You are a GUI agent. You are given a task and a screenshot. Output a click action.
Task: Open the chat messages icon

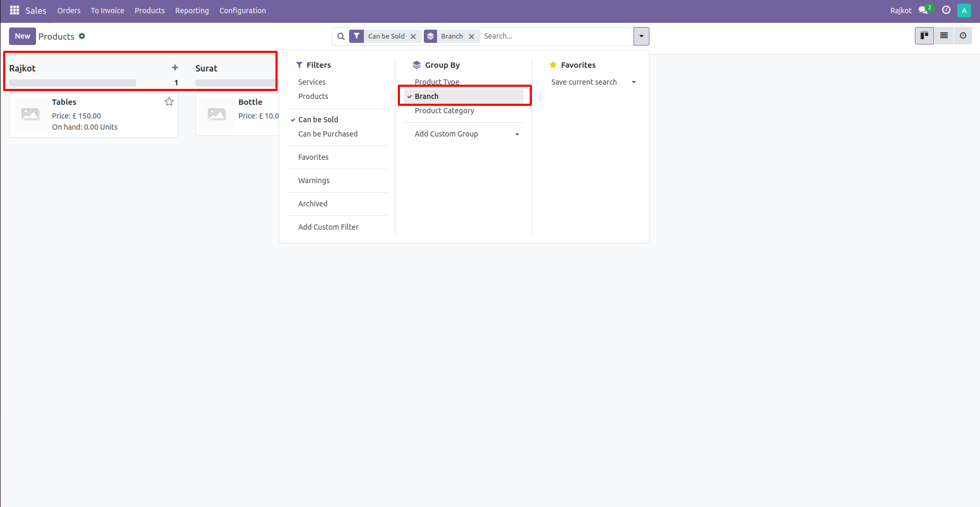point(923,11)
